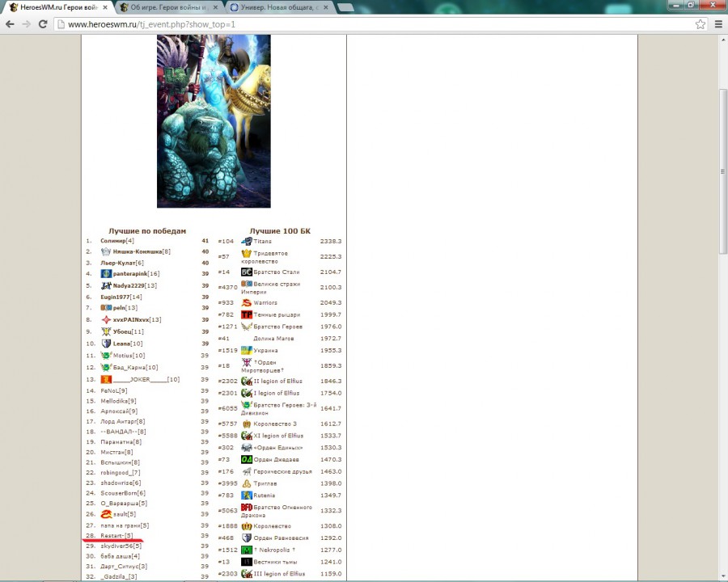Click the II legion of Elfius icon
The width and height of the screenshot is (728, 582).
tap(247, 381)
